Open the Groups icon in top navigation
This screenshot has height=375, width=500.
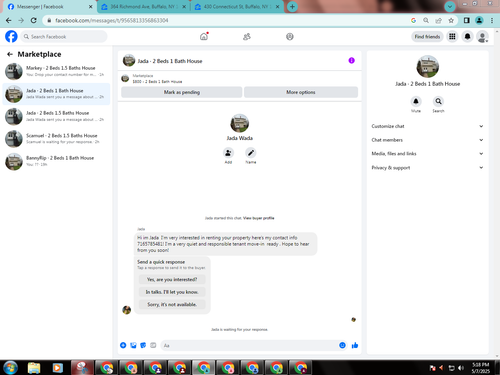290,36
